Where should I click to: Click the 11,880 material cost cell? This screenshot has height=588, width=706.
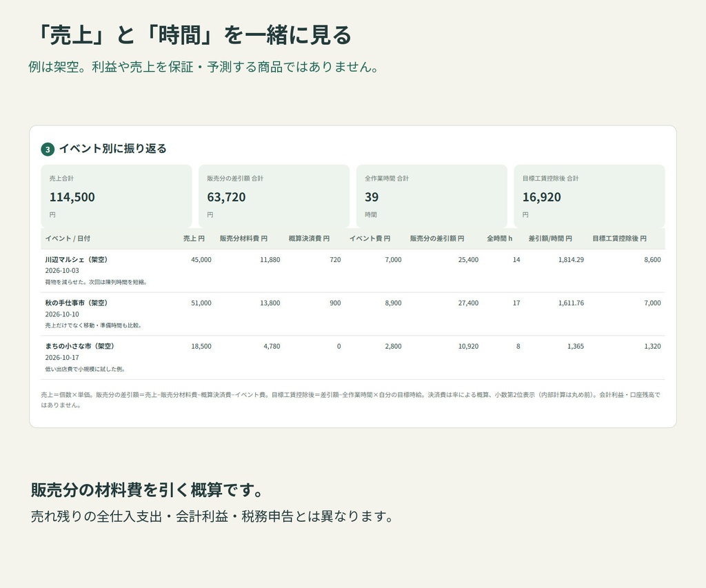(270, 260)
